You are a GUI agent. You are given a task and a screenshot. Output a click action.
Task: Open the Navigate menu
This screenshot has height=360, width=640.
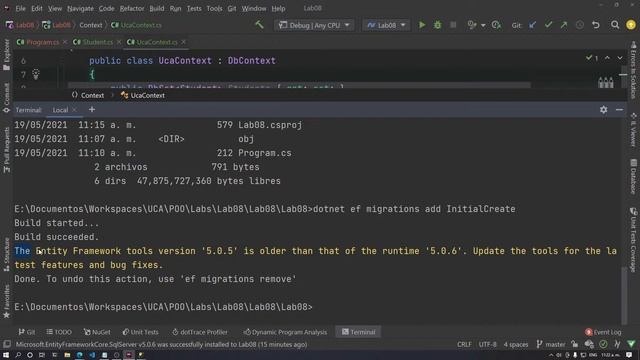tap(80, 8)
